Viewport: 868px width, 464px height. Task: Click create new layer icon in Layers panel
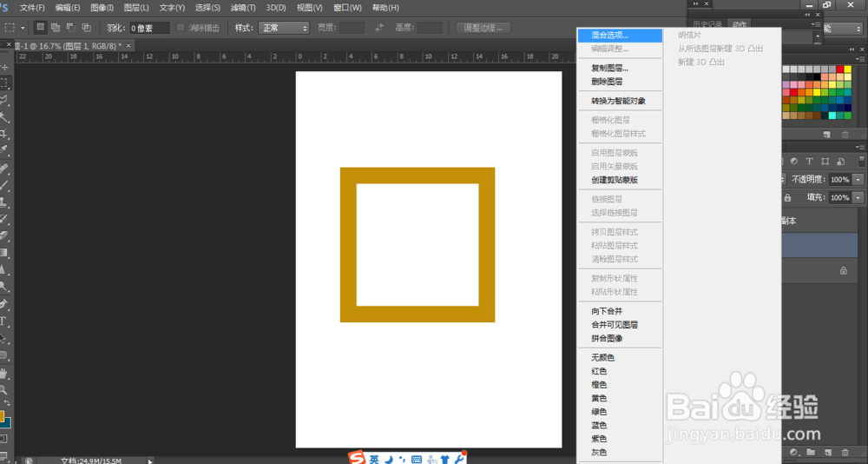(827, 453)
